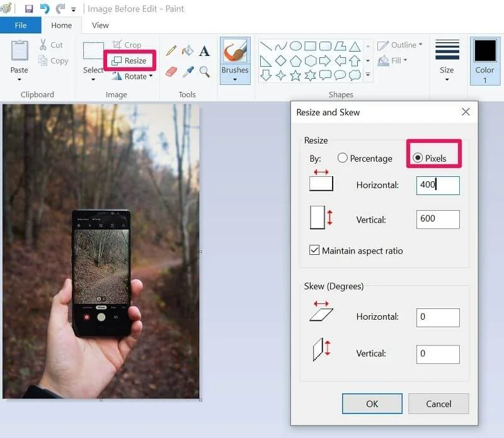Select the Hexagon shape

point(311,60)
